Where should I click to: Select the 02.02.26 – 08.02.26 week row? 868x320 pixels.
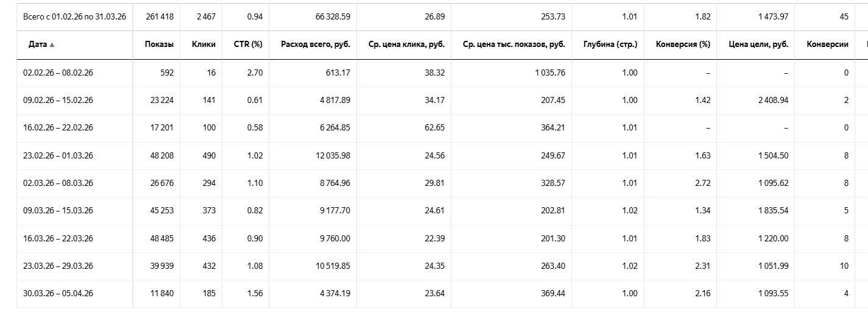point(58,73)
